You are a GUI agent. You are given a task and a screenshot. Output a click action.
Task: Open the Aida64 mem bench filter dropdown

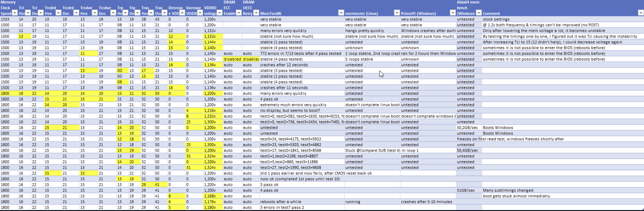tap(479, 13)
